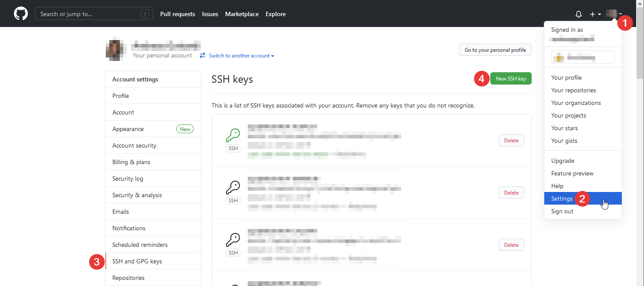Image resolution: width=644 pixels, height=286 pixels.
Task: Click the SSH badge under the first key
Action: 233,148
